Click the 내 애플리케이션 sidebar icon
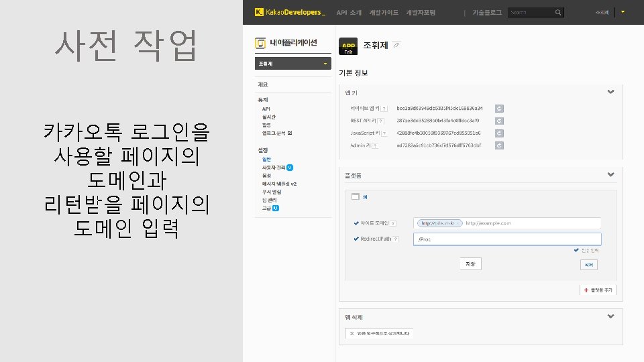Viewport: 644px width, 362px height. pyautogui.click(x=260, y=43)
